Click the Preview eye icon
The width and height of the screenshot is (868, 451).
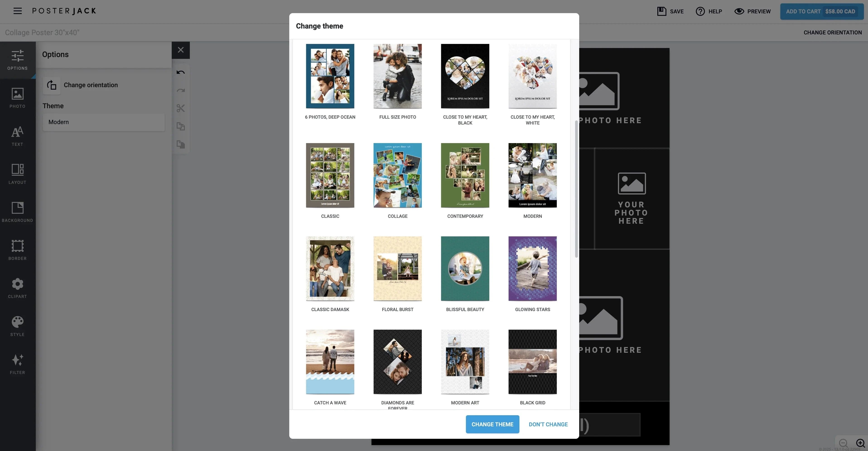(739, 11)
